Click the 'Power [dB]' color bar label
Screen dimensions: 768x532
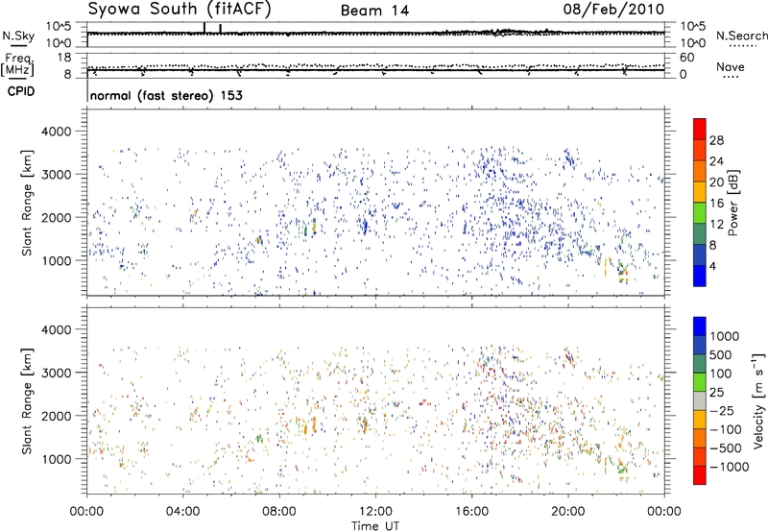(x=732, y=203)
